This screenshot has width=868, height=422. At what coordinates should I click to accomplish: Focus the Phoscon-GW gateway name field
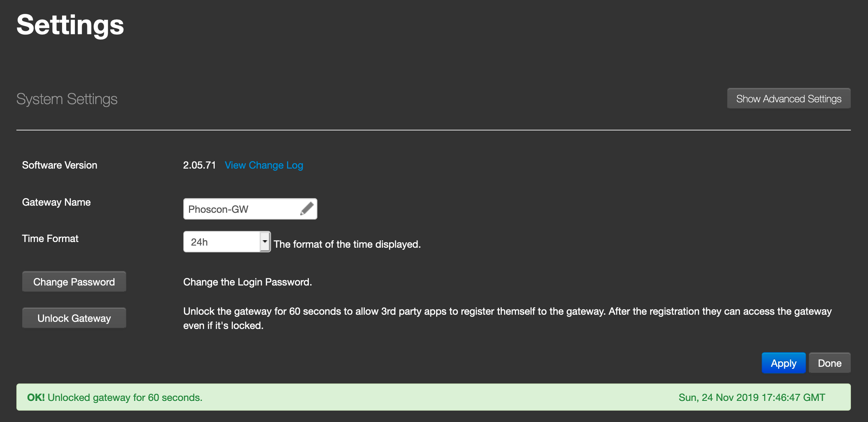(x=250, y=209)
